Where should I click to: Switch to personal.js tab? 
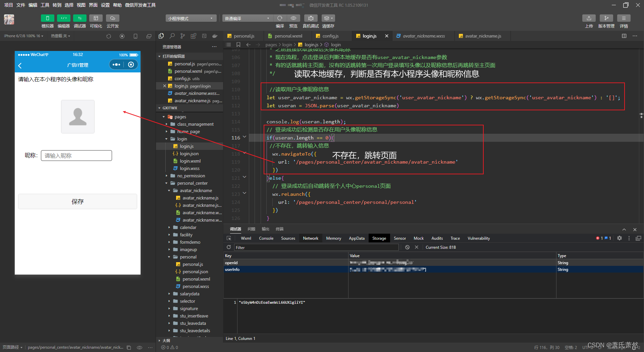click(244, 36)
